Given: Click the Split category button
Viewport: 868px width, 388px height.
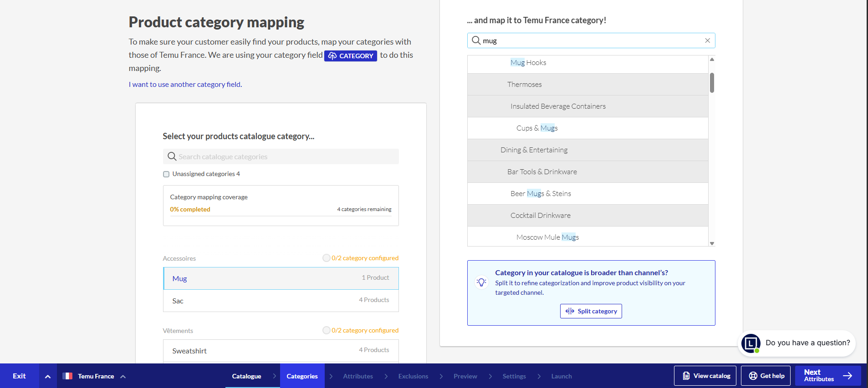Looking at the screenshot, I should coord(591,311).
